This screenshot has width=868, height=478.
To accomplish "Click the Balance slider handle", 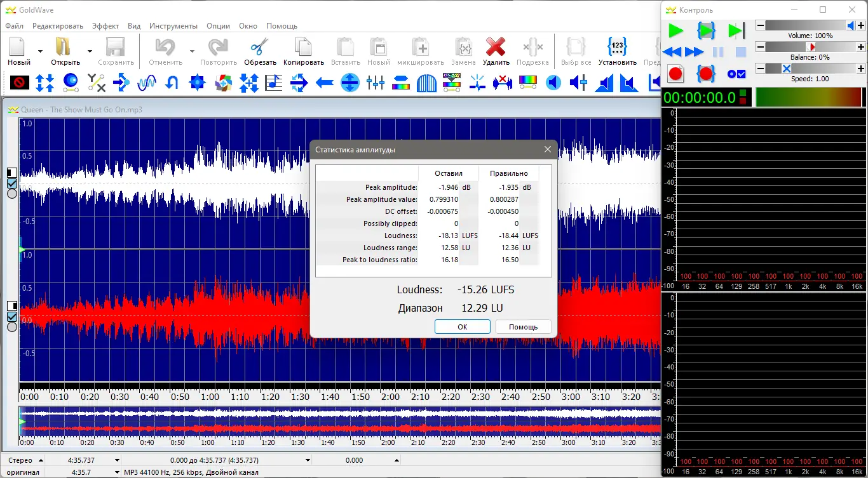I will [x=811, y=47].
